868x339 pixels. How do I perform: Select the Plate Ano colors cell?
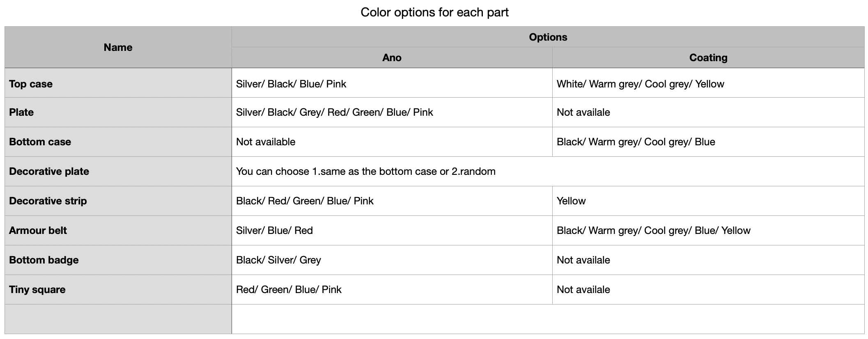tap(334, 112)
